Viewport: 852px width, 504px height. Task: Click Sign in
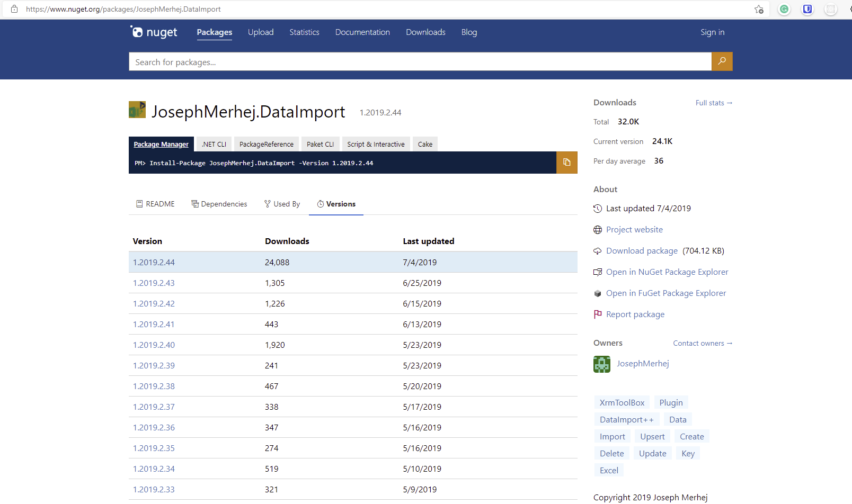click(x=712, y=32)
